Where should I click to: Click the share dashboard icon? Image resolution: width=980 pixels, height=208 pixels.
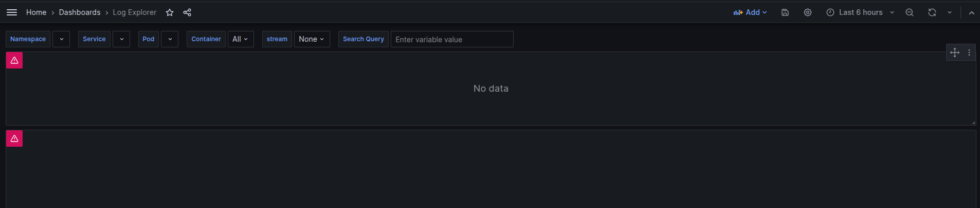(x=187, y=12)
